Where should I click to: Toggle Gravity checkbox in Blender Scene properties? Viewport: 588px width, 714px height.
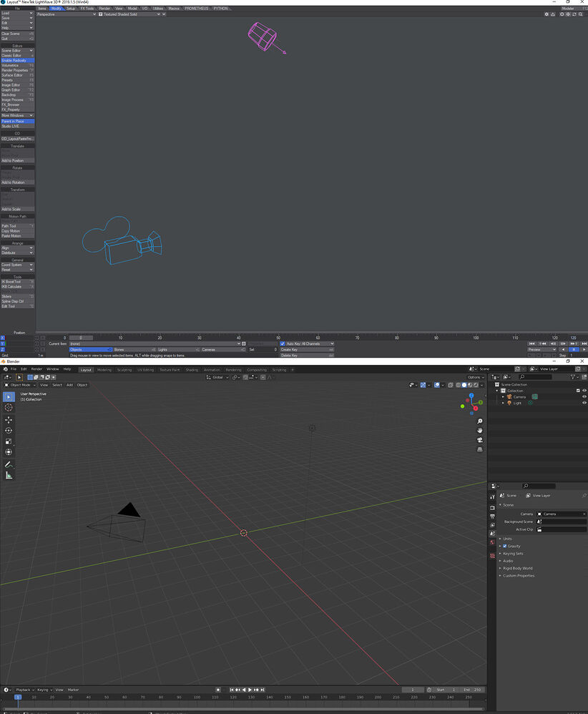504,546
